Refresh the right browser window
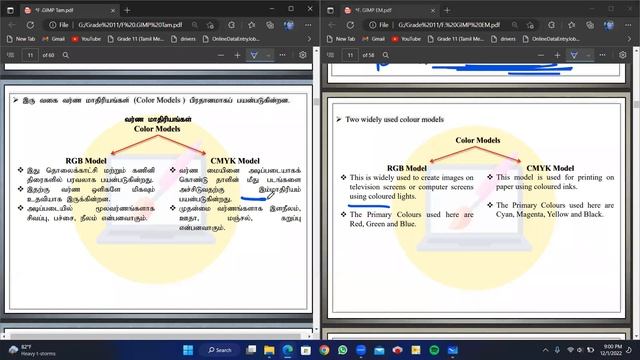The image size is (640, 360). 350,25
